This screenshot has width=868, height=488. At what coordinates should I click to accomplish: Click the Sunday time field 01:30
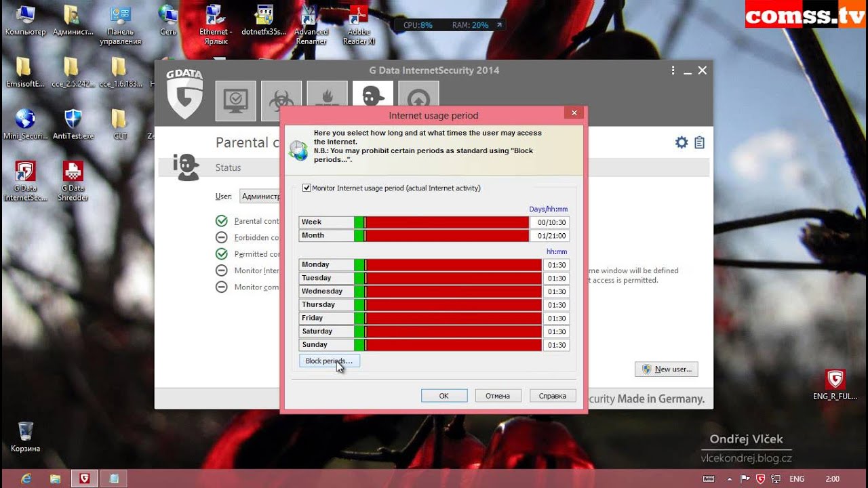[x=557, y=345]
